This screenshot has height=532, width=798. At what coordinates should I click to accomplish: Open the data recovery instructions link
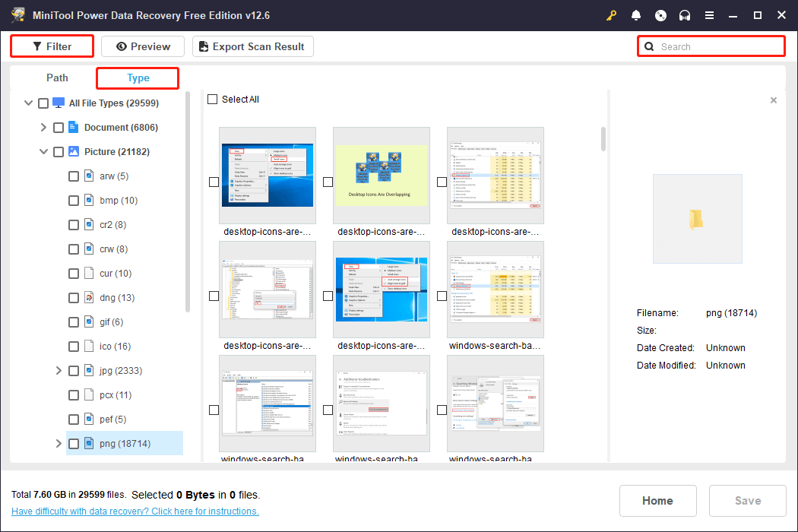click(135, 511)
